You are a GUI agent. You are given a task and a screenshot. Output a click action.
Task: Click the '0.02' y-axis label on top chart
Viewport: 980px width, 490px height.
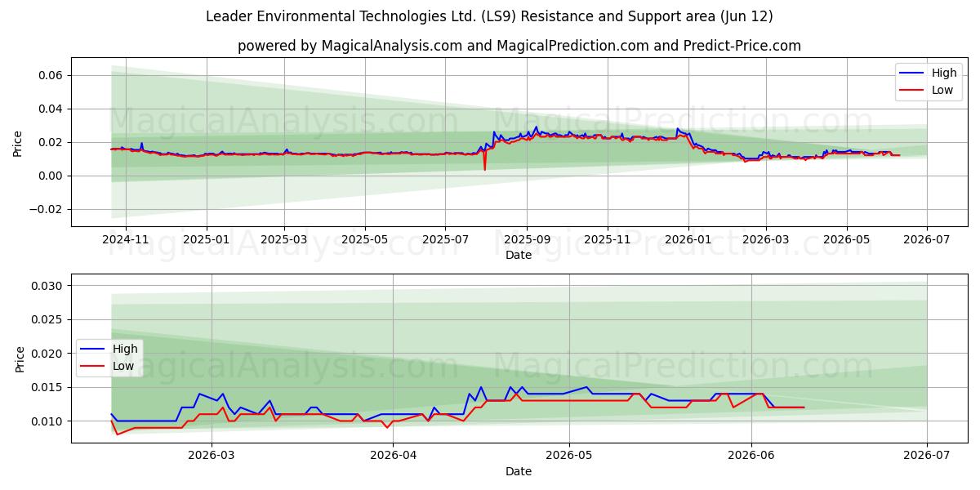click(x=51, y=142)
